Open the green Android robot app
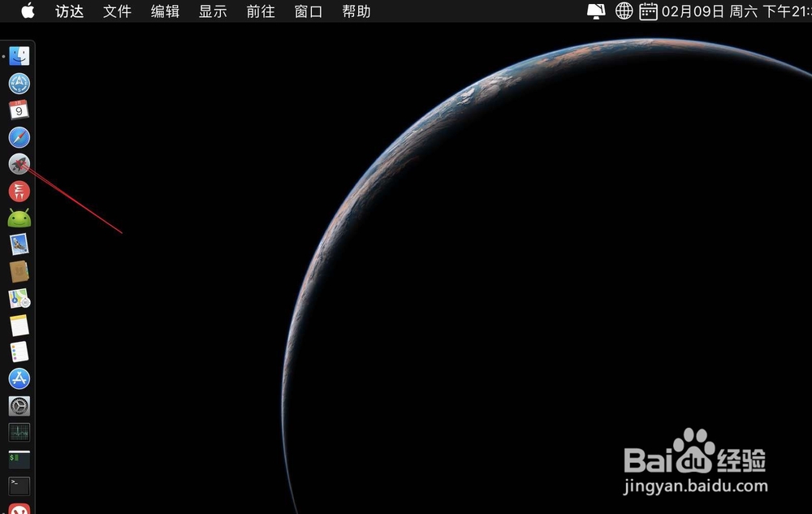This screenshot has width=812, height=514. click(19, 218)
